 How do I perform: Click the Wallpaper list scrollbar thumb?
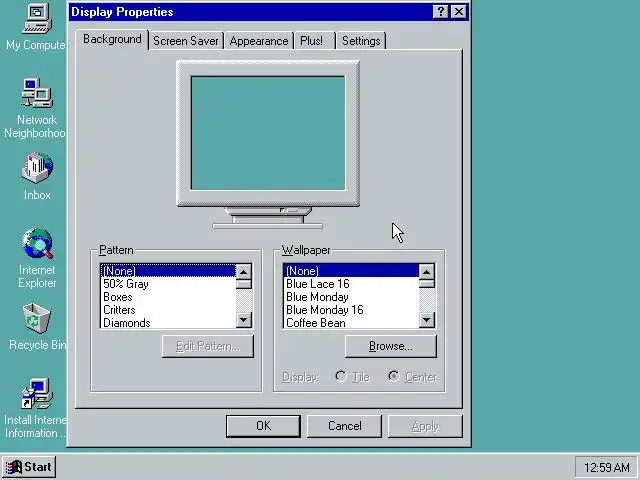click(427, 284)
